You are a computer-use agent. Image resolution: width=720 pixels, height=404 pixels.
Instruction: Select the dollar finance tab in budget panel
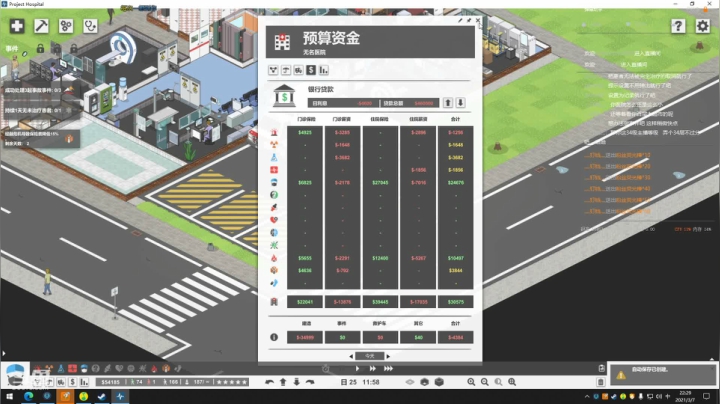click(311, 70)
